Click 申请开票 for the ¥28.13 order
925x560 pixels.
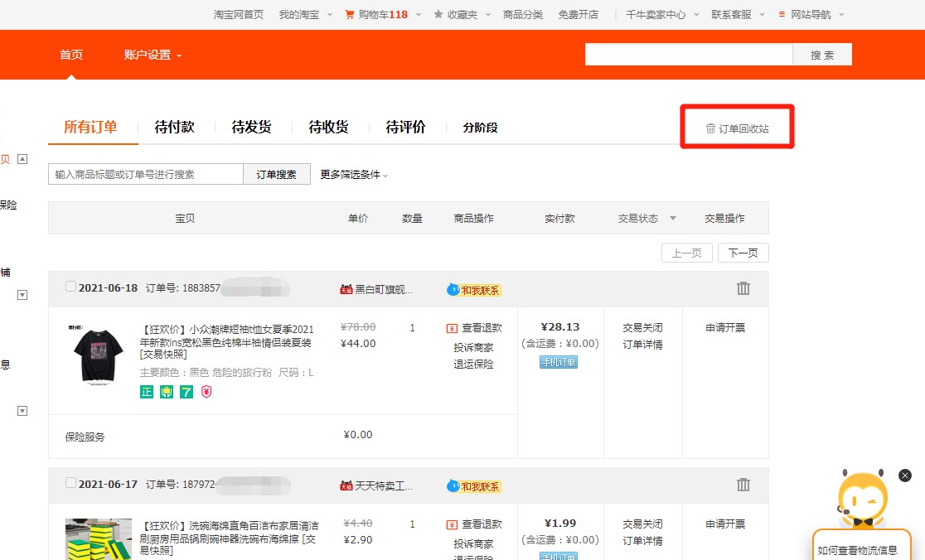click(725, 328)
